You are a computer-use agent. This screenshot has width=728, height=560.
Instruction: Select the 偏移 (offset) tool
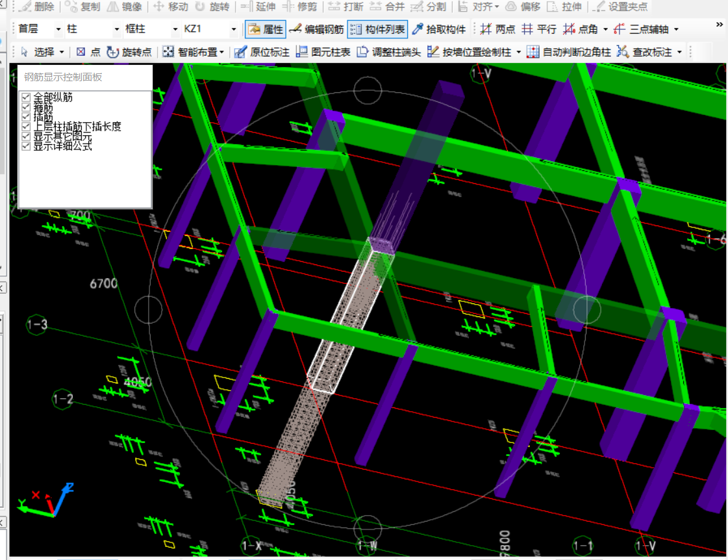(523, 6)
